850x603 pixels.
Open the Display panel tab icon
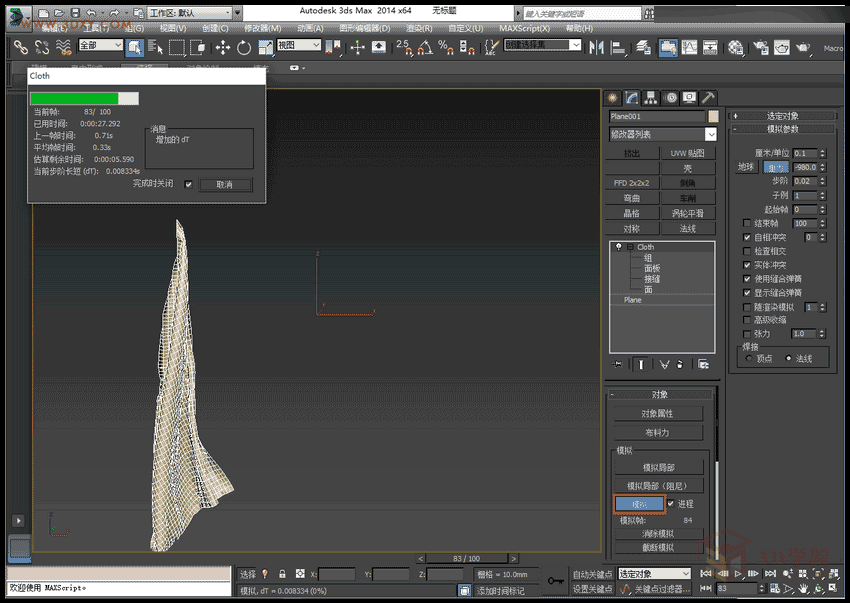pyautogui.click(x=689, y=97)
